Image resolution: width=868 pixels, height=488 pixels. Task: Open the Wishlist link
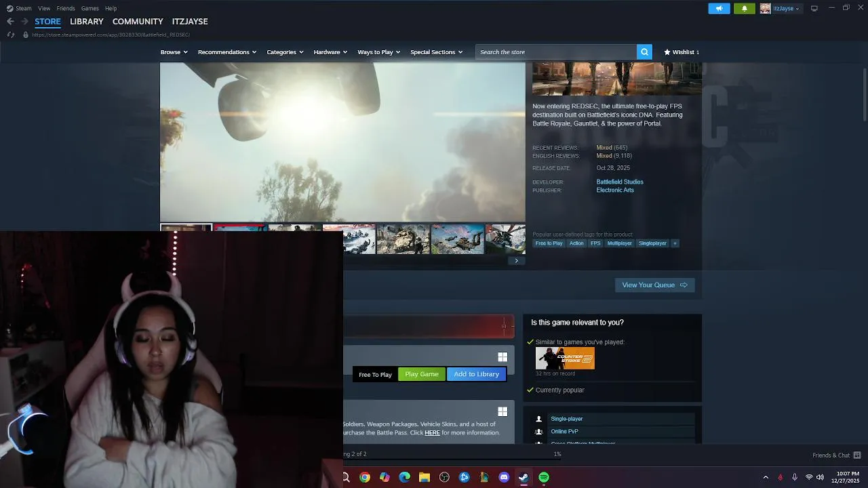click(682, 52)
